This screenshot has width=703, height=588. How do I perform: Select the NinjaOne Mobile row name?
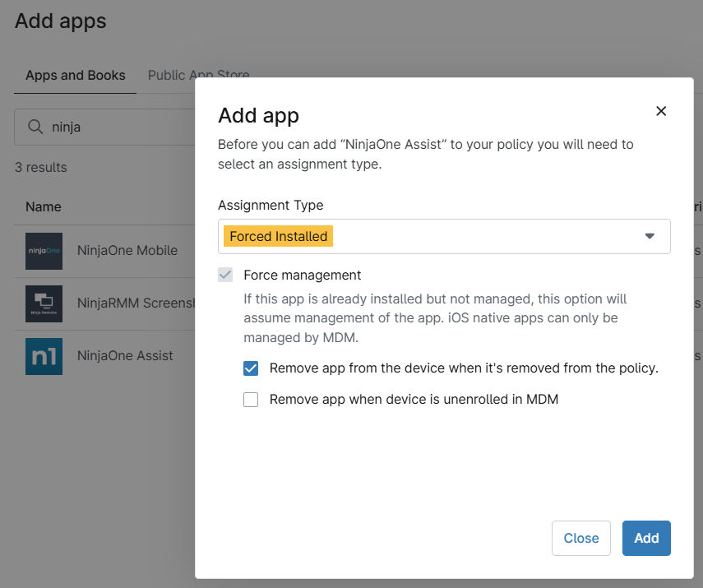point(127,251)
